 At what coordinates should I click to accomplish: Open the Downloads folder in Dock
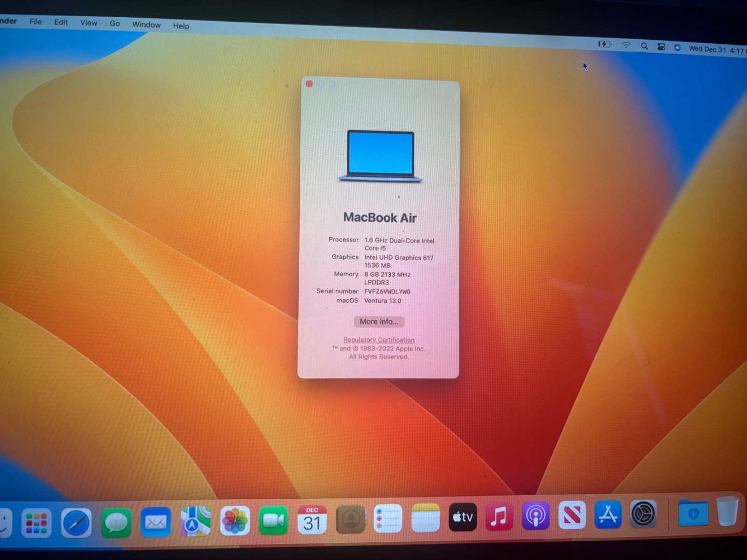coord(693,513)
